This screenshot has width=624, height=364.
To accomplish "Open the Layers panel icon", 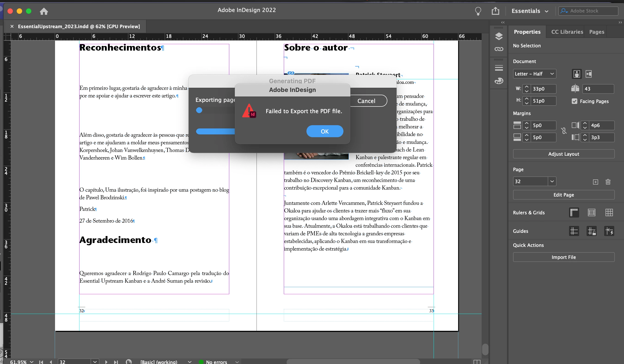I will tap(499, 36).
